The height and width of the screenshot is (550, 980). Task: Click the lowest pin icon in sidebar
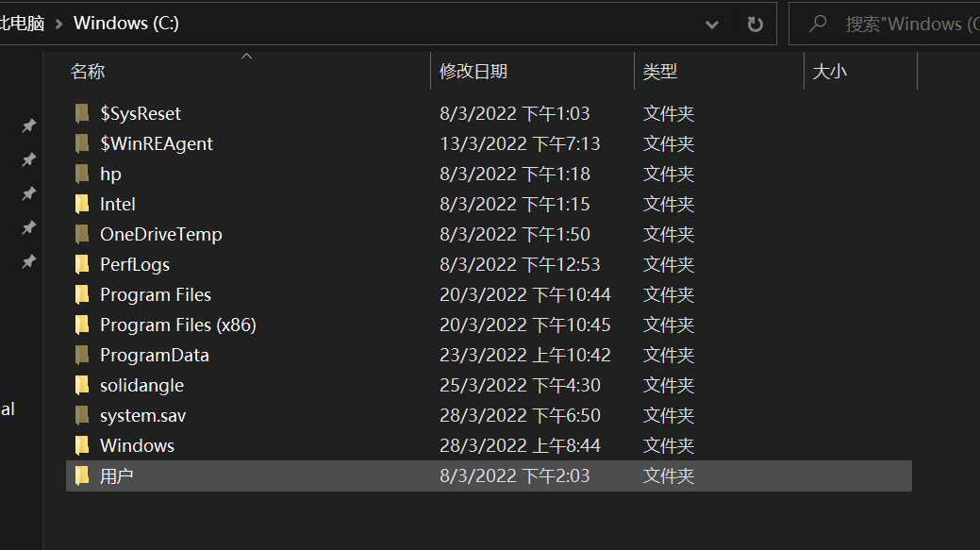28,261
